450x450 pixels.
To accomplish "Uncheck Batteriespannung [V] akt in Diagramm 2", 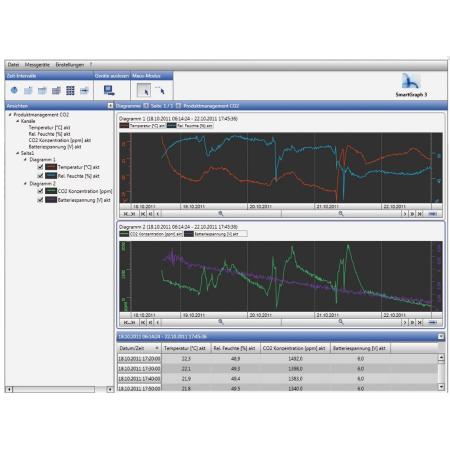I will pyautogui.click(x=40, y=200).
